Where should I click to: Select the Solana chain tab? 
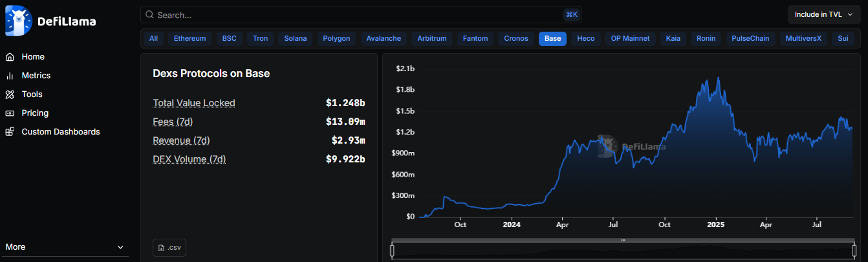pos(296,39)
